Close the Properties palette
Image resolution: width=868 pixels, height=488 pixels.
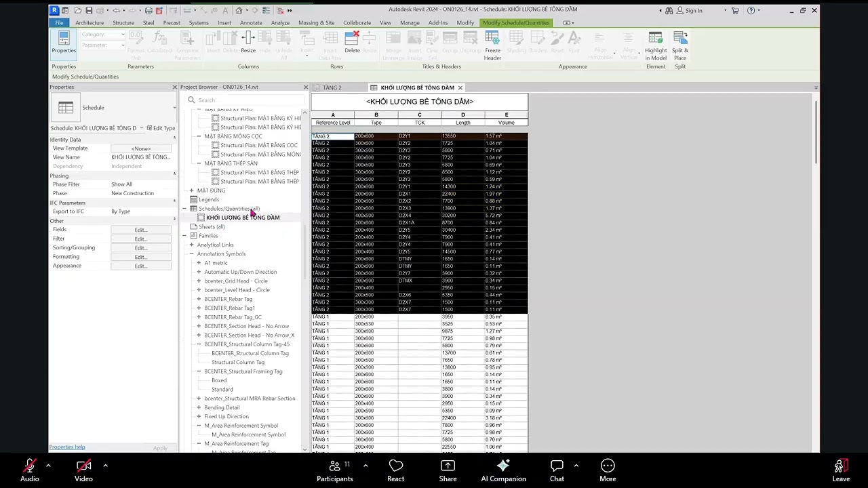174,87
